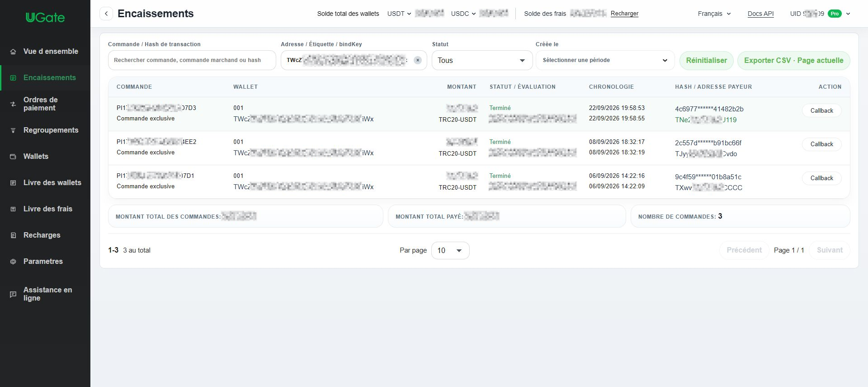This screenshot has width=868, height=387.
Task: Open the Sélectionner une période picker
Action: [x=605, y=60]
